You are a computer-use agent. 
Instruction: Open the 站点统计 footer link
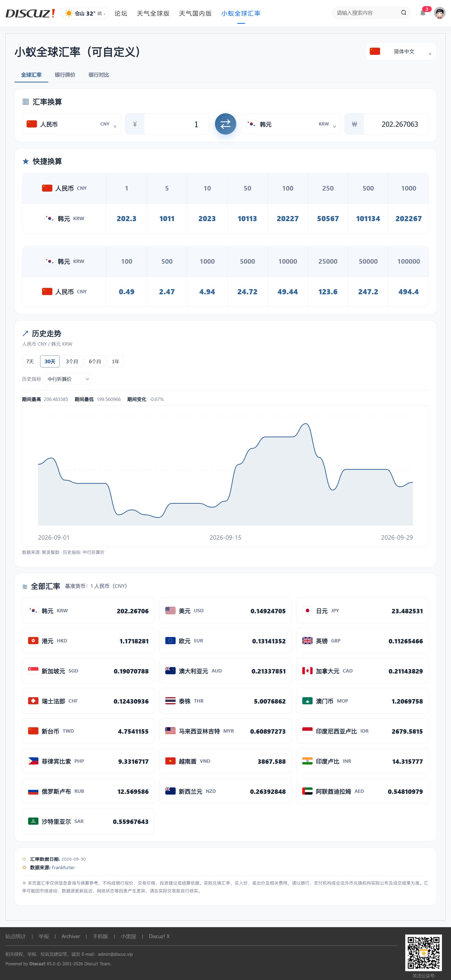(16, 936)
